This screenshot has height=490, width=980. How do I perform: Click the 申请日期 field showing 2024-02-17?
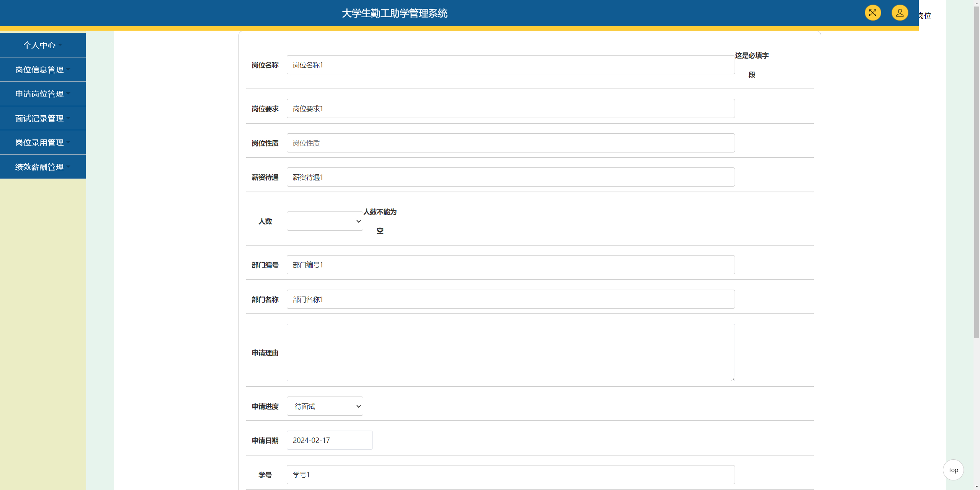pos(329,440)
